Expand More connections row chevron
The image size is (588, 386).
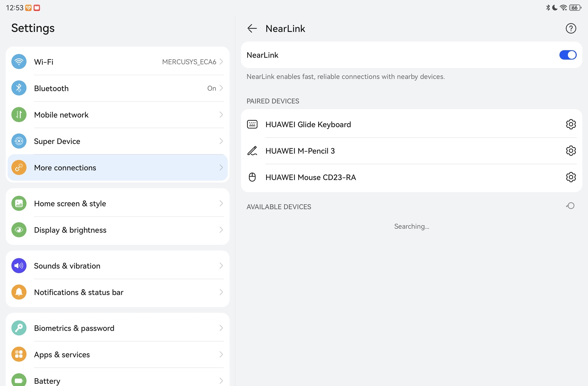221,167
